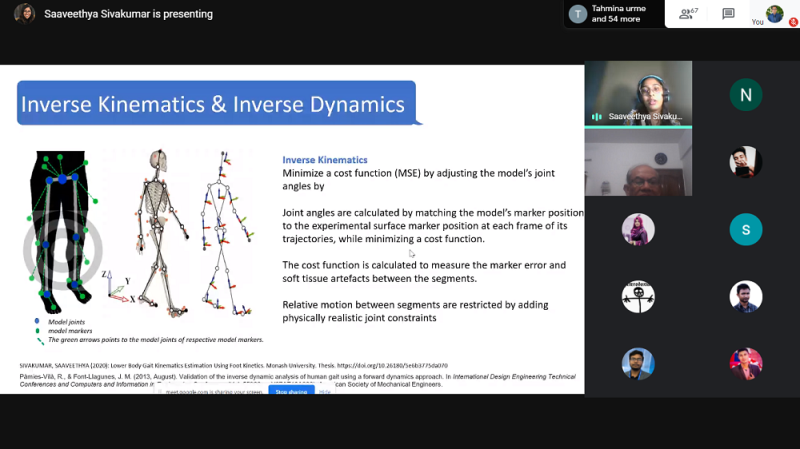Open the meeting chat panel
Viewport: 800px width, 449px height.
(x=728, y=14)
